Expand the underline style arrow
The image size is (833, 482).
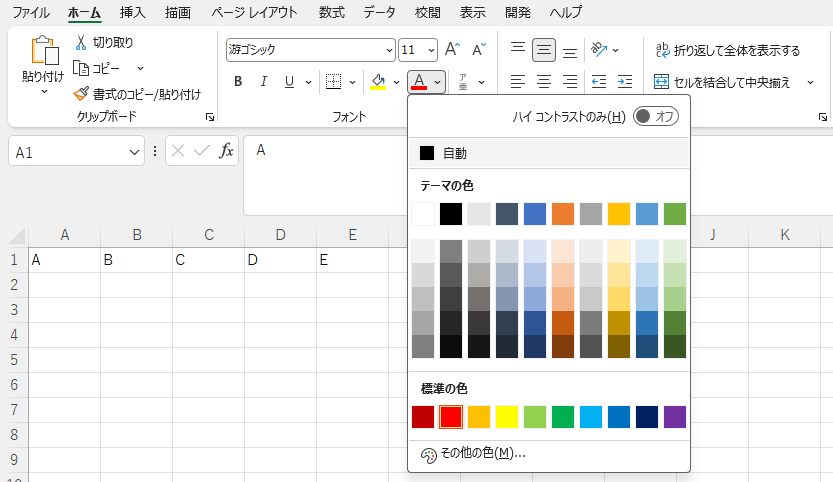click(308, 82)
